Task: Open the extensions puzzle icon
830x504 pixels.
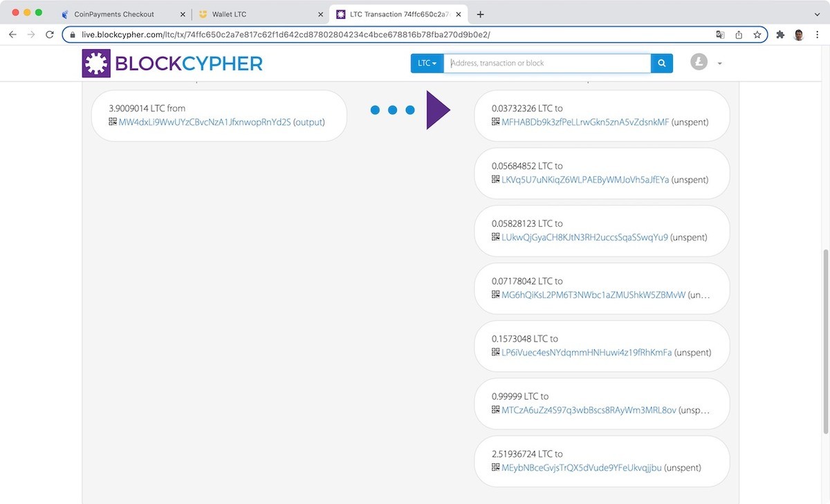Action: coord(780,35)
